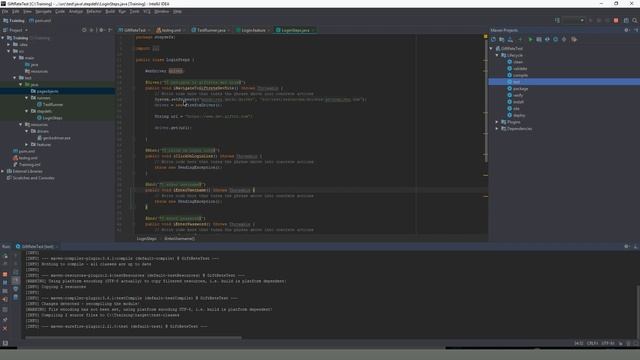
Task: Click the Maven Settings wrench icon
Action: tap(574, 40)
